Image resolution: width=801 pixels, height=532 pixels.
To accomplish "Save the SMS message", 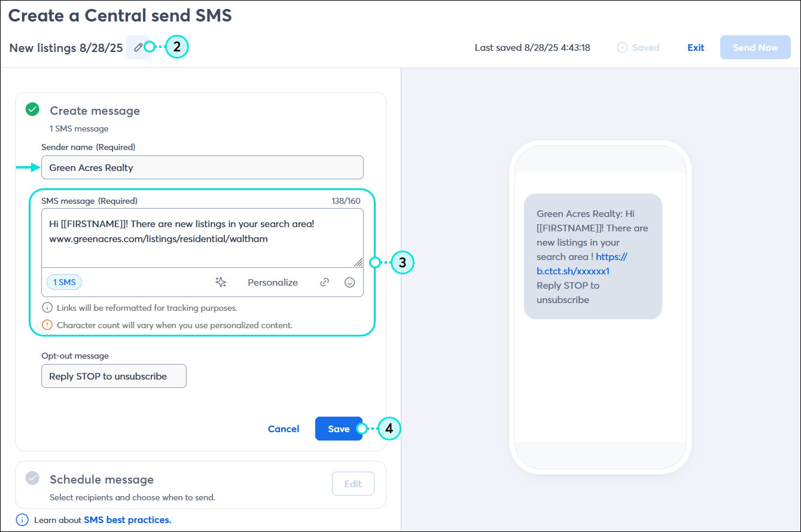I will (x=339, y=429).
